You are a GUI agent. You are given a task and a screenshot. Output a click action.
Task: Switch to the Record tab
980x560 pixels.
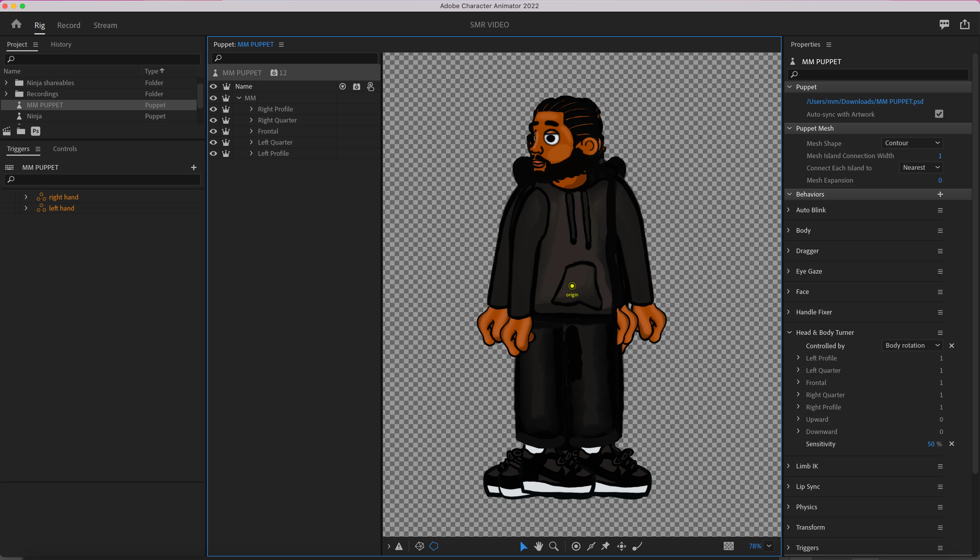tap(69, 25)
